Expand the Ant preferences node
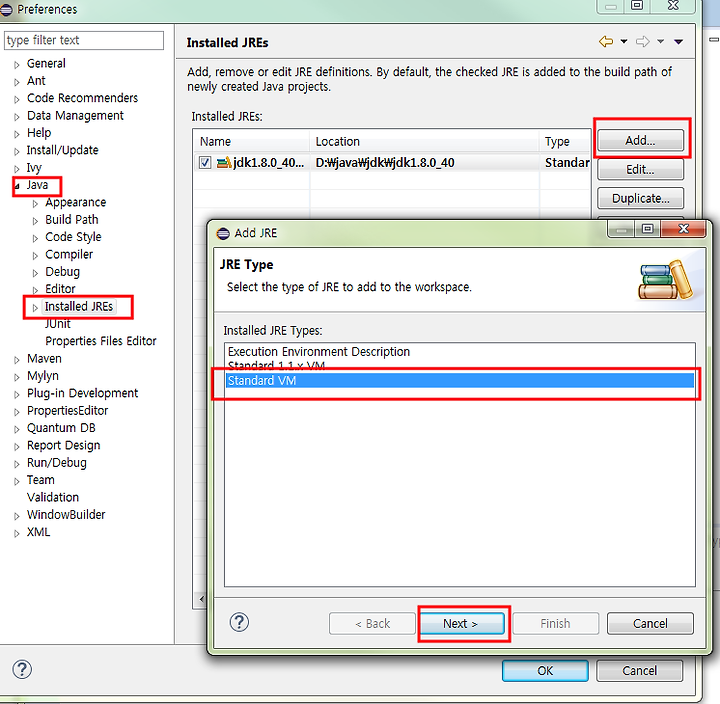 click(17, 82)
